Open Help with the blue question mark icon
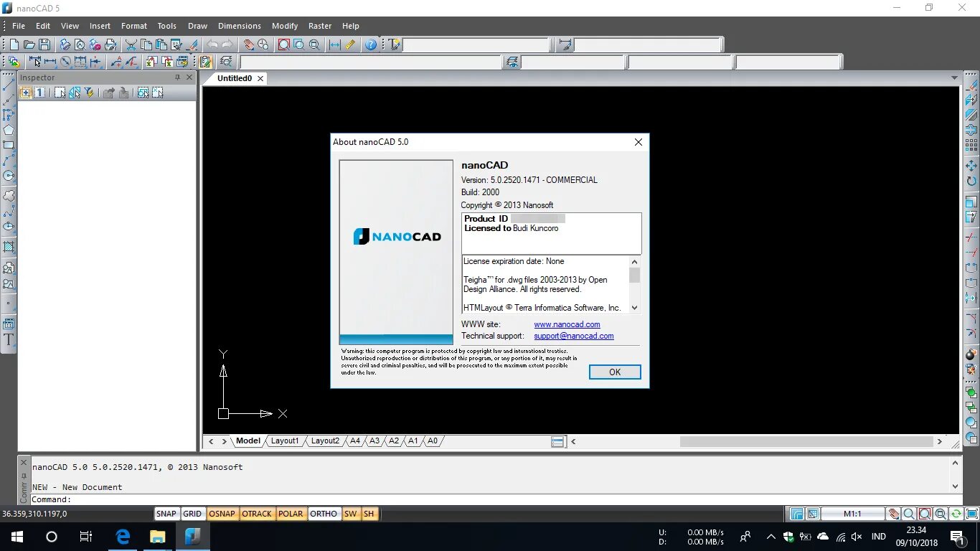 coord(371,44)
